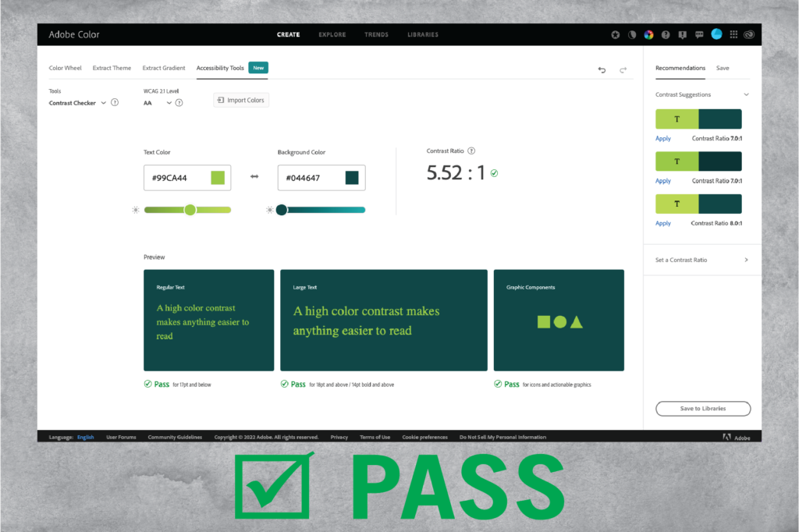Click the background color brightness slider handle
Image resolution: width=799 pixels, height=532 pixels.
[281, 210]
